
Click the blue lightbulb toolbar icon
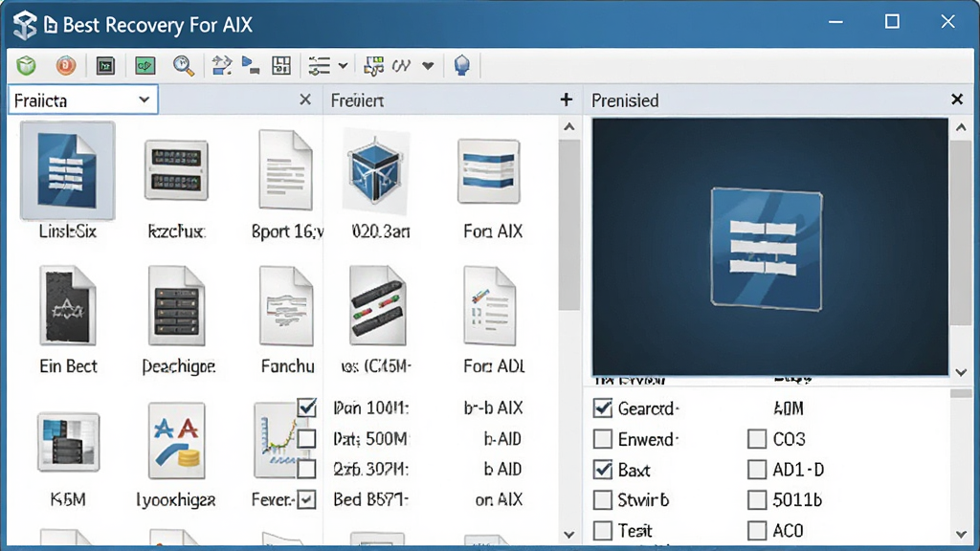tap(462, 66)
